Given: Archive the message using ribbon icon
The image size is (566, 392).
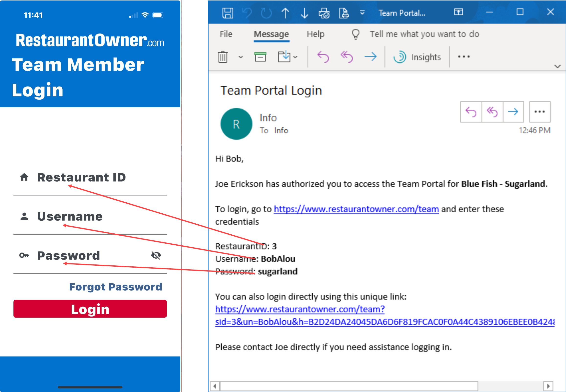Looking at the screenshot, I should click(x=260, y=57).
